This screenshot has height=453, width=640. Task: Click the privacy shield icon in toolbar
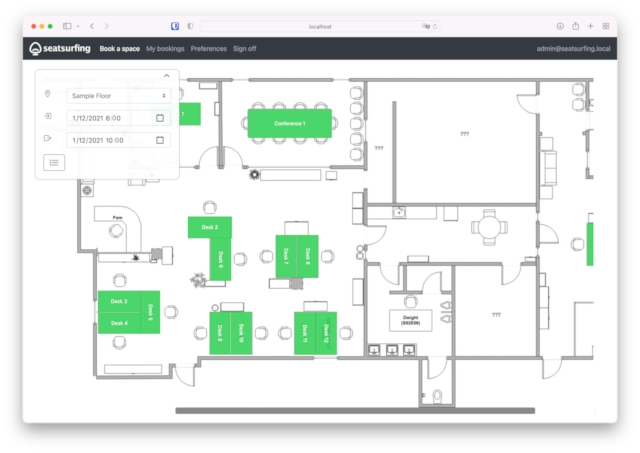pos(190,26)
